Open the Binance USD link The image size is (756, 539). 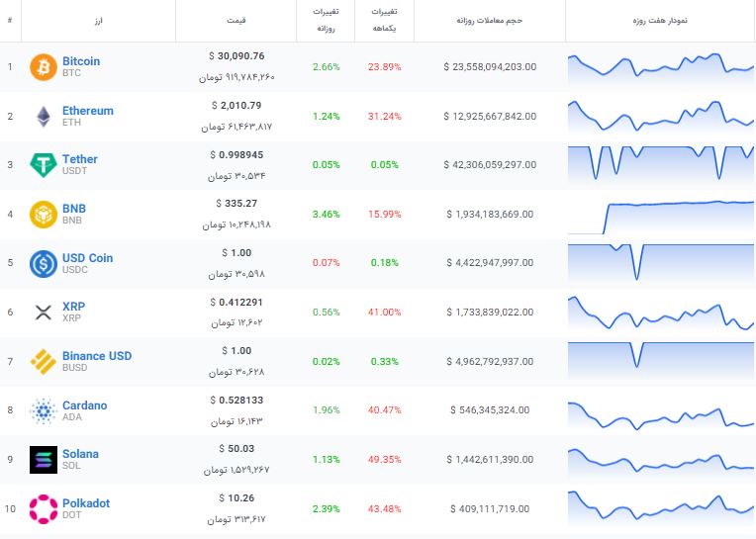97,356
